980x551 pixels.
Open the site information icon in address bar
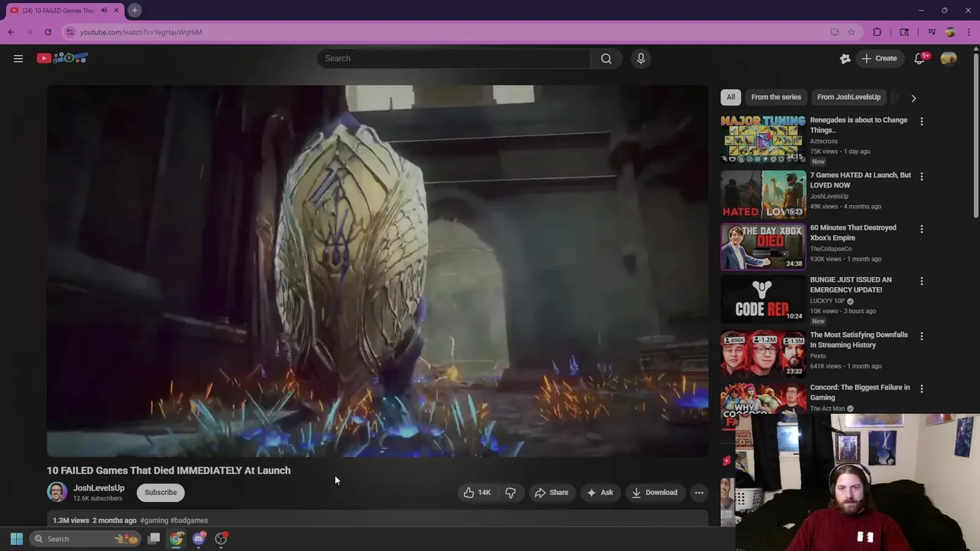click(70, 32)
